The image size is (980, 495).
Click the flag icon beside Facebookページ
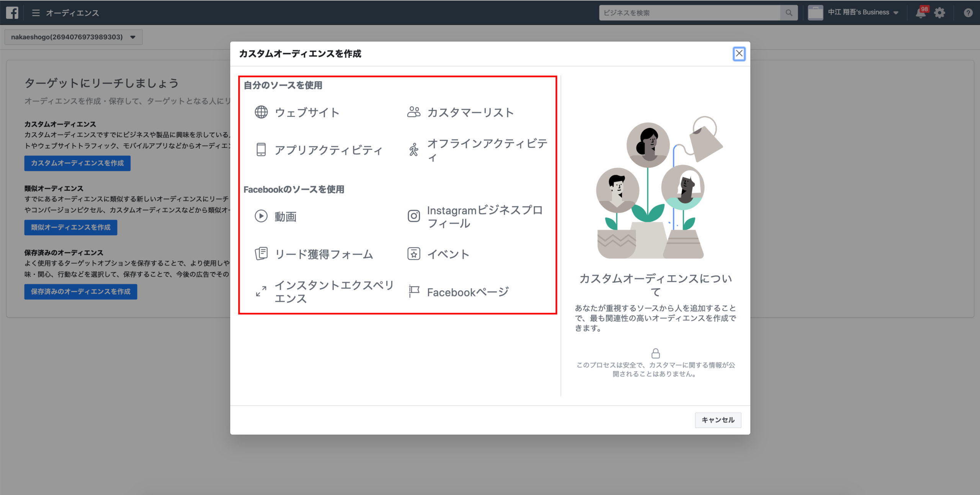(413, 292)
